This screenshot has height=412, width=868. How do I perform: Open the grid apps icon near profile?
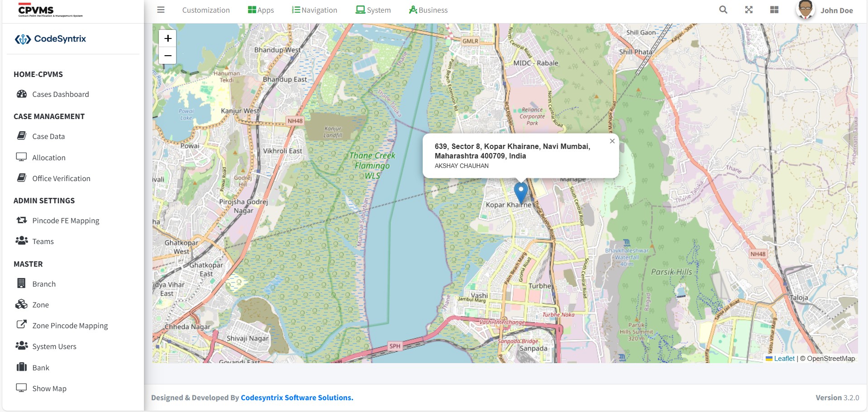[x=774, y=10]
